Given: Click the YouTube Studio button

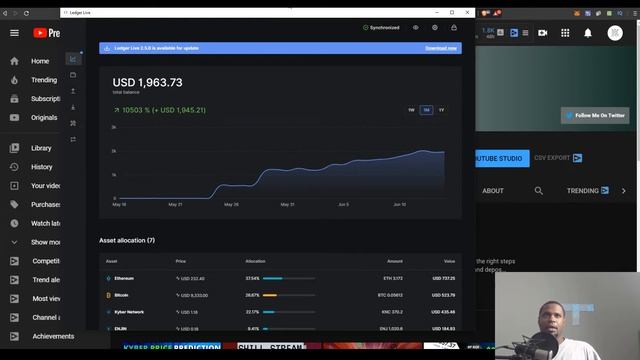Looking at the screenshot, I should pyautogui.click(x=502, y=158).
